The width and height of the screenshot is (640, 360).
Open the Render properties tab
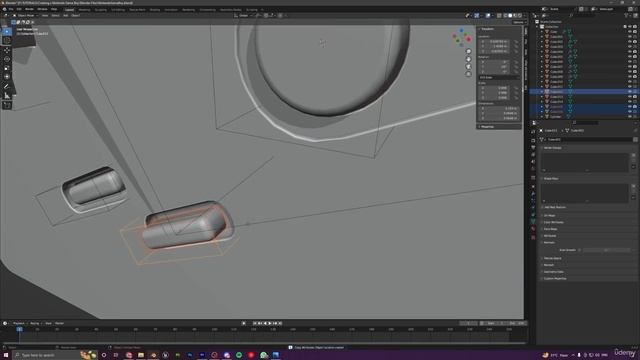[533, 140]
